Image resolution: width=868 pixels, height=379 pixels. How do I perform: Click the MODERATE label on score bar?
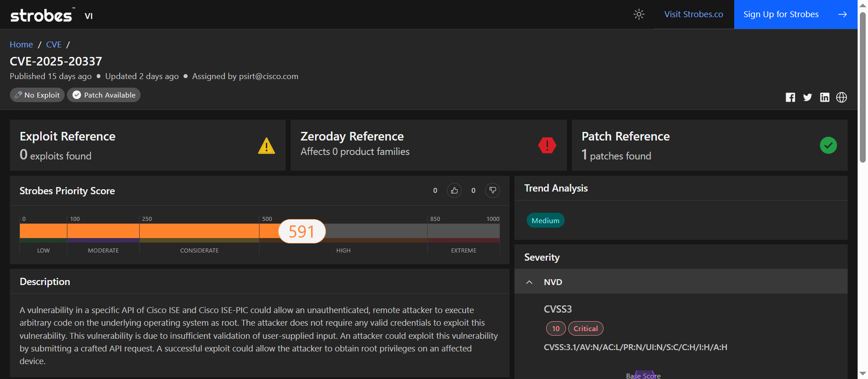103,250
